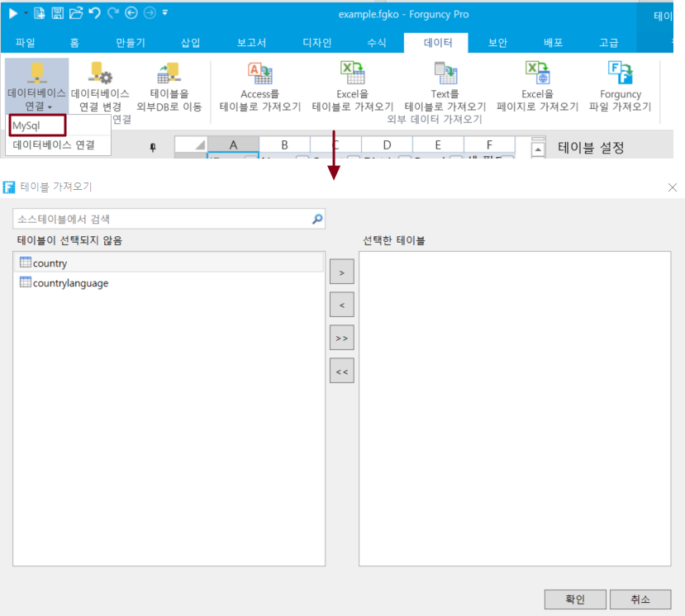Click the Save icon in quick access toolbar
Image resolution: width=685 pixels, height=616 pixels.
[x=58, y=12]
